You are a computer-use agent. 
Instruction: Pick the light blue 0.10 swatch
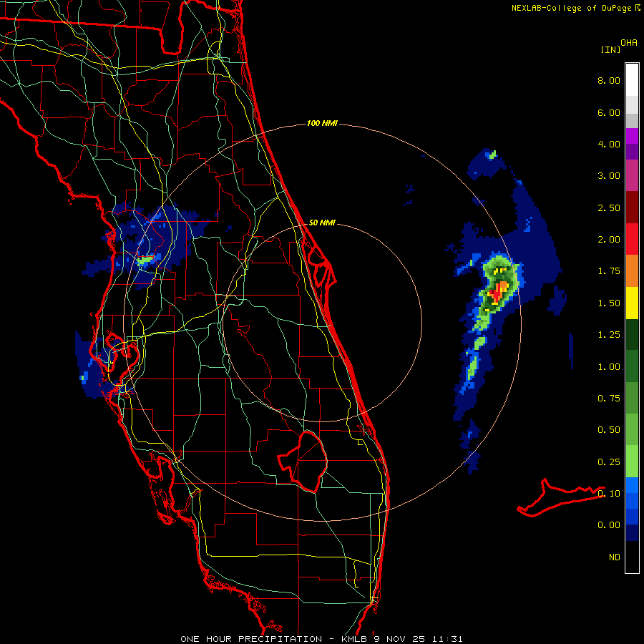tap(632, 485)
